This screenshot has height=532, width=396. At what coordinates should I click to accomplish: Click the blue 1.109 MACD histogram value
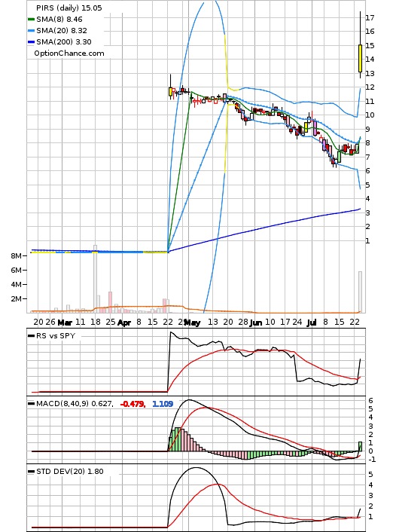[x=163, y=404]
